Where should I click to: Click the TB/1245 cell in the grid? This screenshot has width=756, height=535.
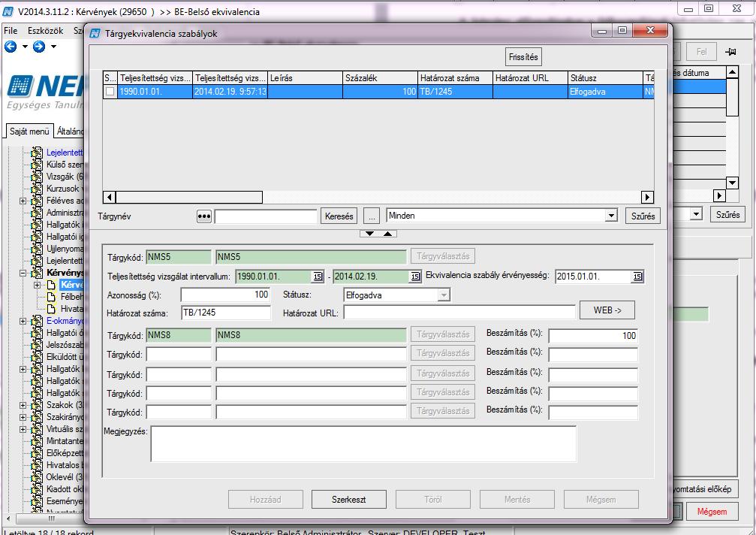(455, 92)
